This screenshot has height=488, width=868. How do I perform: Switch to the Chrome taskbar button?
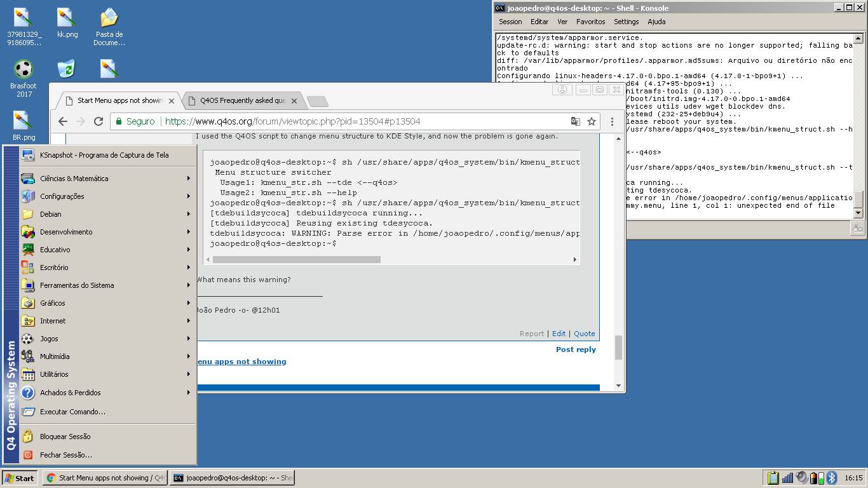(x=105, y=478)
